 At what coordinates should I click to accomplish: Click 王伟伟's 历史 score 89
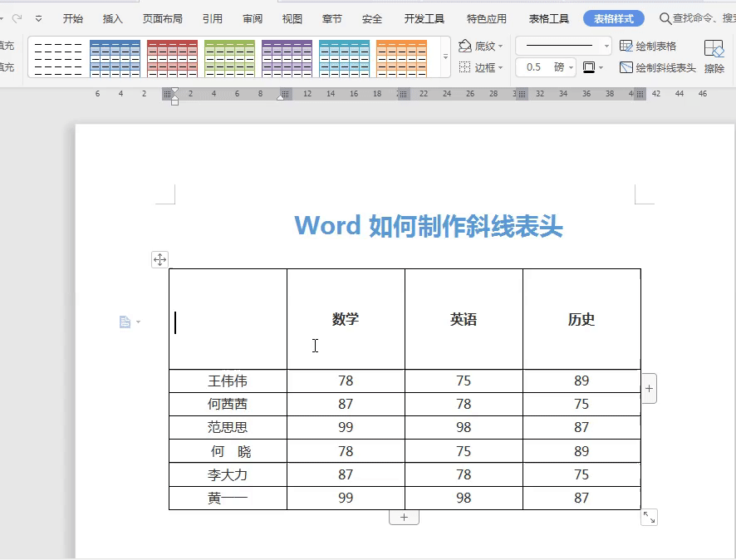(x=581, y=381)
